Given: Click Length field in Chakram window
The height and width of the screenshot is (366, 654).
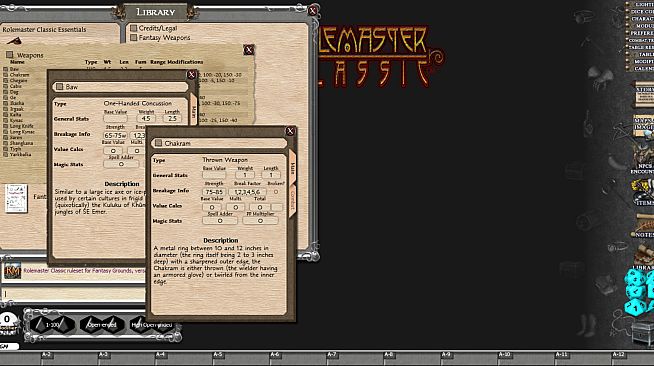Looking at the screenshot, I should tap(271, 175).
